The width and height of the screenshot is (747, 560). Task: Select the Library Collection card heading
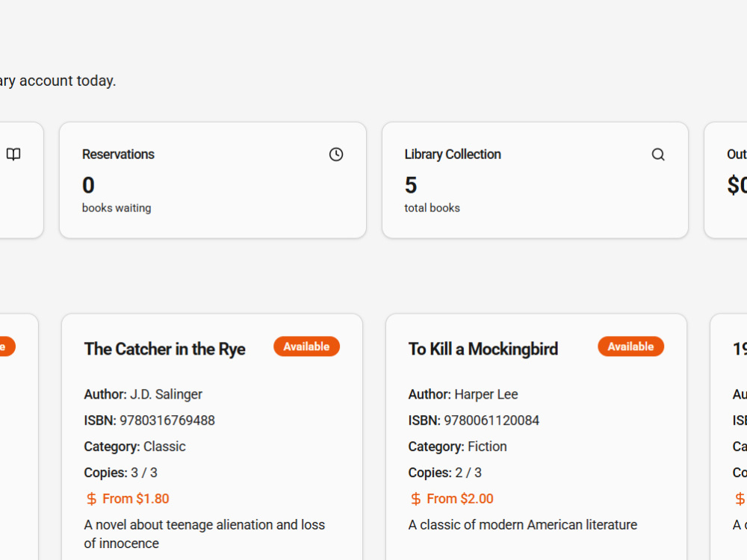tap(453, 155)
